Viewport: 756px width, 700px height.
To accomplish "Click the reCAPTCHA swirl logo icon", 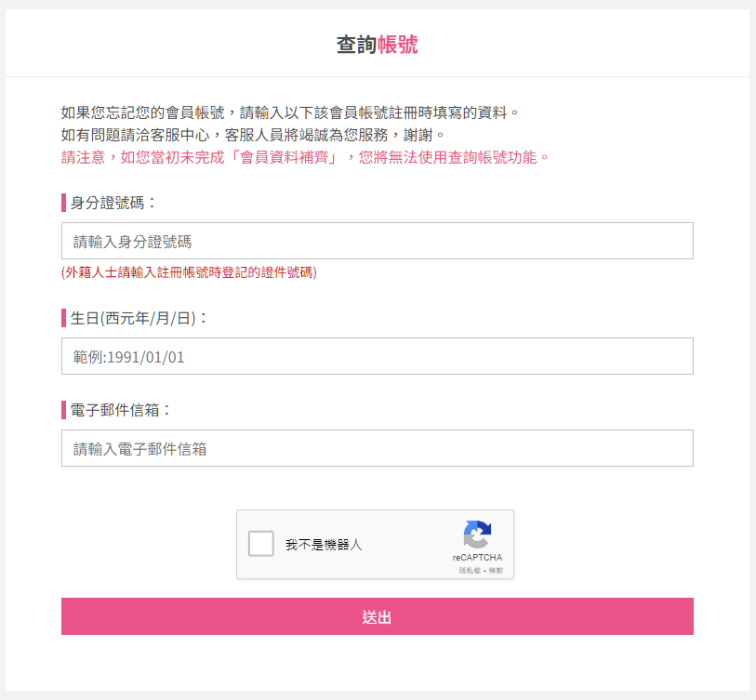I will tap(477, 535).
